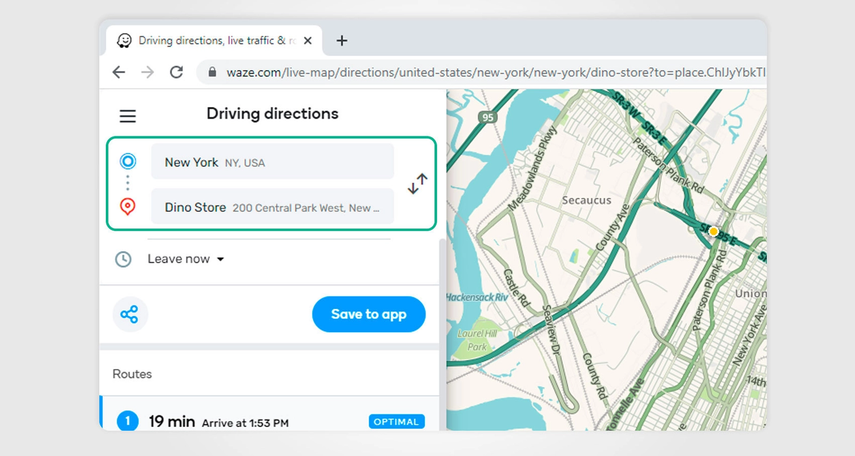Open the hamburger menu in Waze panel
Viewport: 855px width, 456px height.
128,116
